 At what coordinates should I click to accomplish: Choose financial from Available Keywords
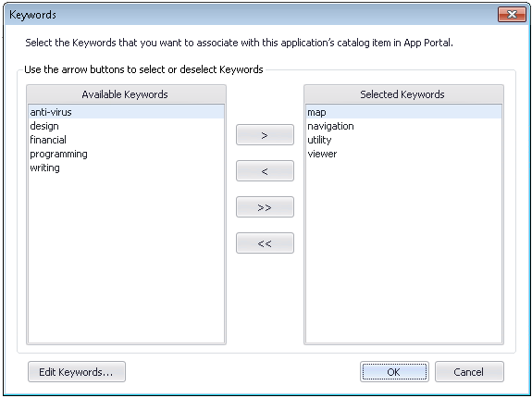pyautogui.click(x=126, y=140)
